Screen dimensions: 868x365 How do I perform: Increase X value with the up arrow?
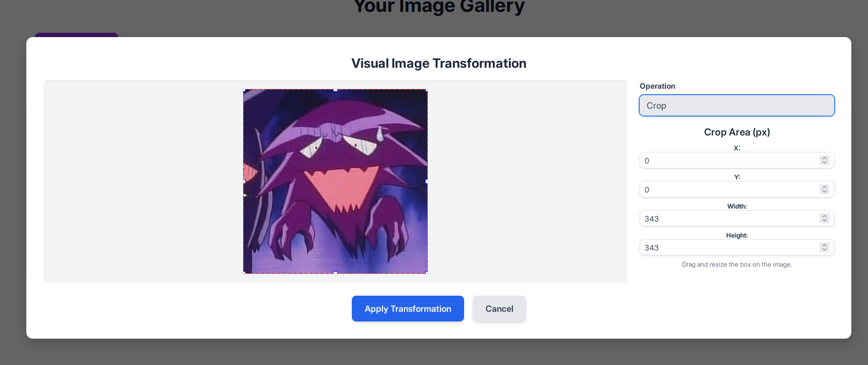(824, 158)
